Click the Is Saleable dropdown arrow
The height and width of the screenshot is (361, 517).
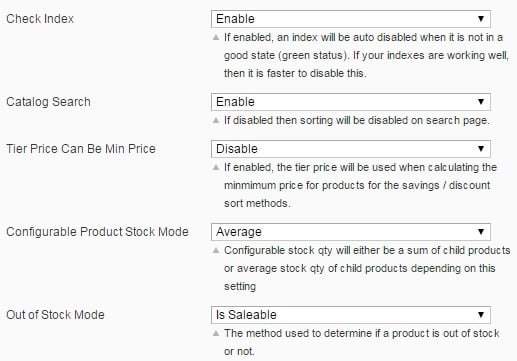[481, 315]
